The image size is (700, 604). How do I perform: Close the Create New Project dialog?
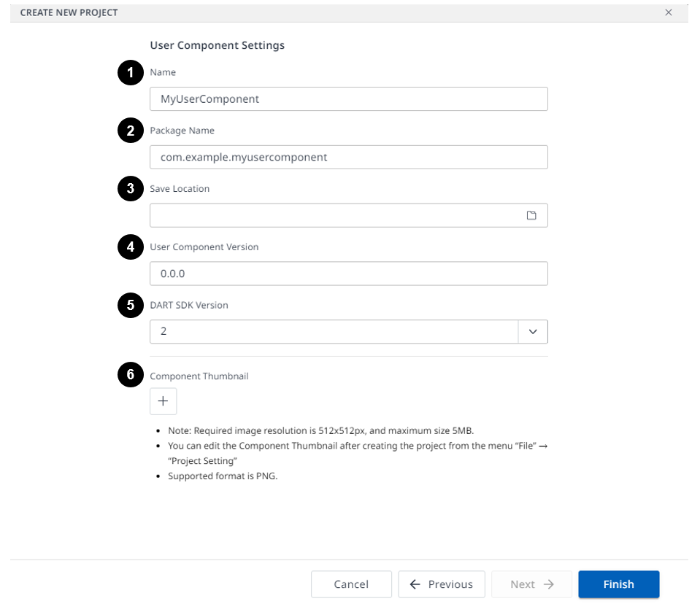(x=669, y=12)
